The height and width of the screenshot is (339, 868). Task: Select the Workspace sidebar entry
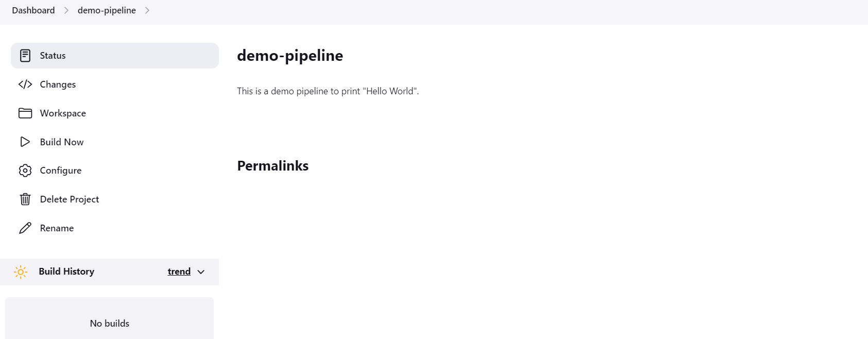pos(115,113)
